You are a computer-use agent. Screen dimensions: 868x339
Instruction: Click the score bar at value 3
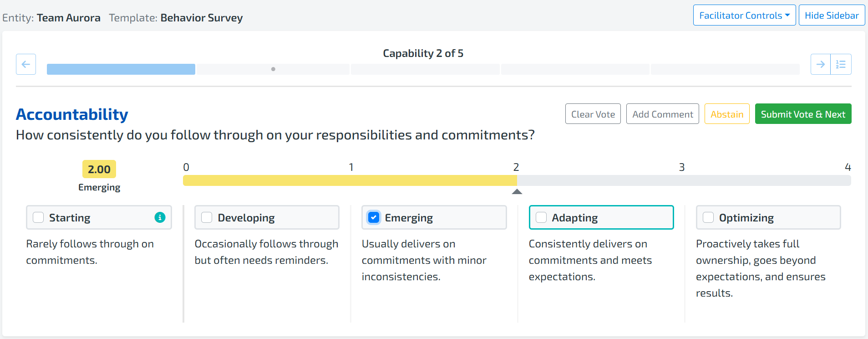point(682,180)
